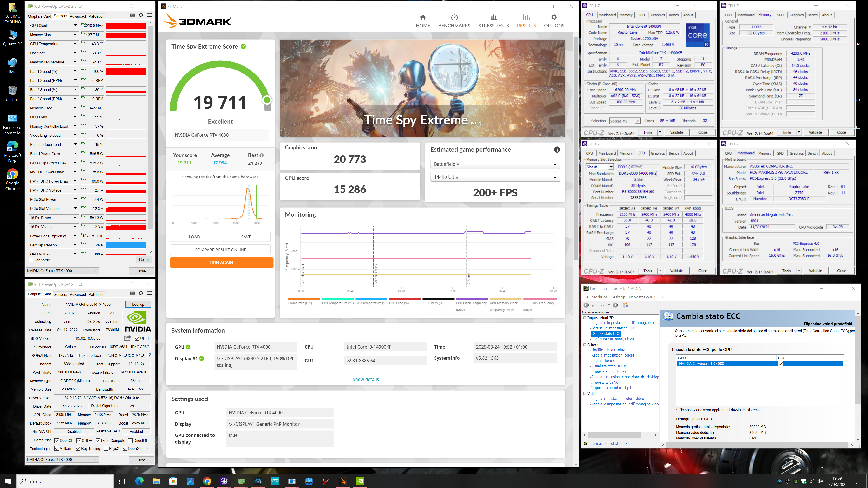Click forward arrow in NVIDIA Control Panel toolbar

point(615,305)
